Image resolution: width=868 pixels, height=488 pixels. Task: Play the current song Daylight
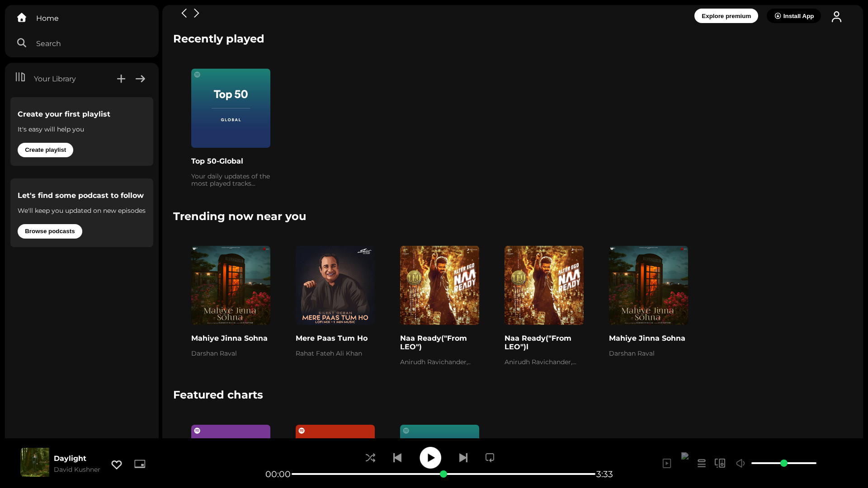click(x=430, y=458)
